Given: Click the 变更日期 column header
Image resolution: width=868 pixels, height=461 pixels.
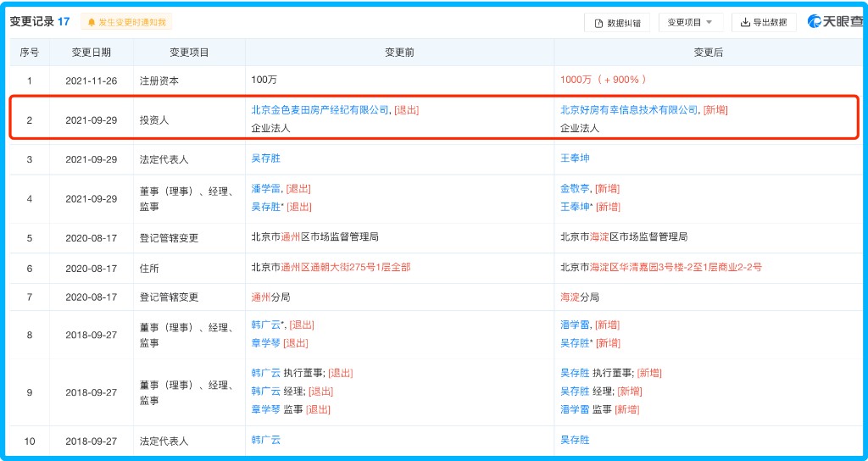Looking at the screenshot, I should coord(92,53).
